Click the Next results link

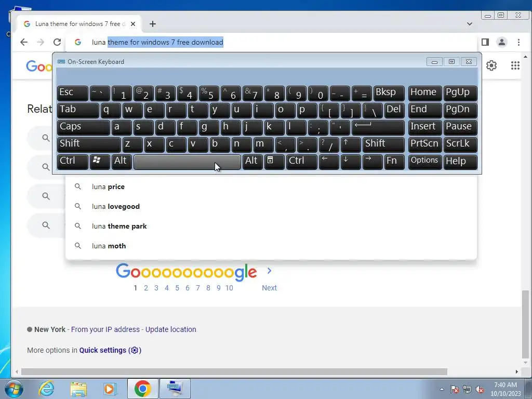[x=269, y=288]
